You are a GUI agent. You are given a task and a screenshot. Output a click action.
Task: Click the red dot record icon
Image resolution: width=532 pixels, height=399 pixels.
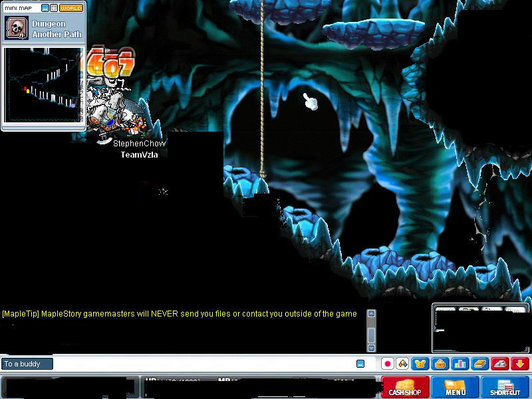[388, 364]
